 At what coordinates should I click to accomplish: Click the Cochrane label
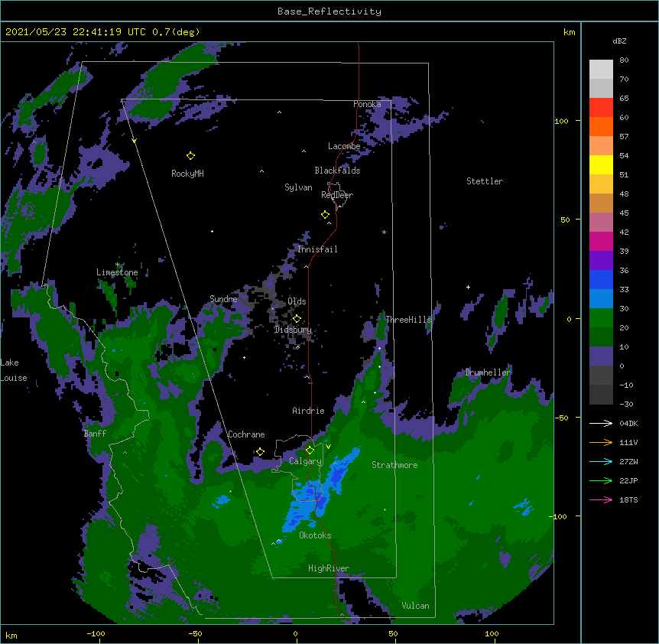point(246,434)
